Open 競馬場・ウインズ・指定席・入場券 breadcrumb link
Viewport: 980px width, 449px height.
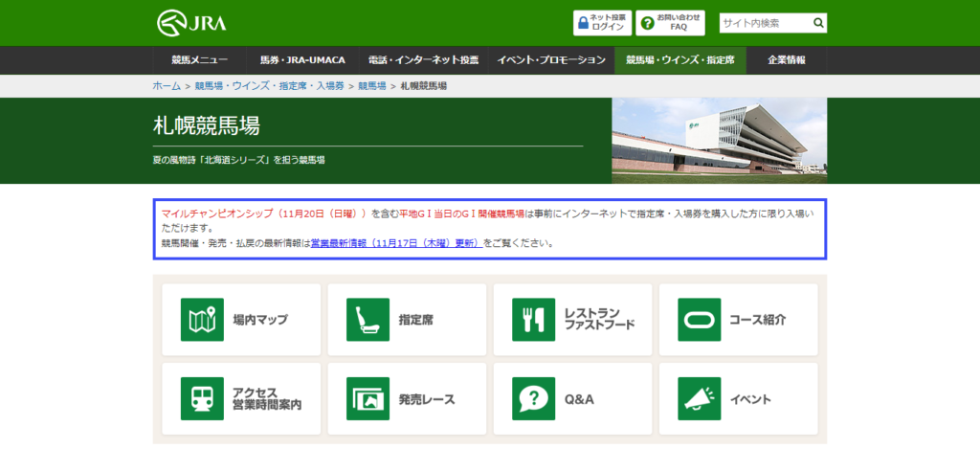coord(269,85)
